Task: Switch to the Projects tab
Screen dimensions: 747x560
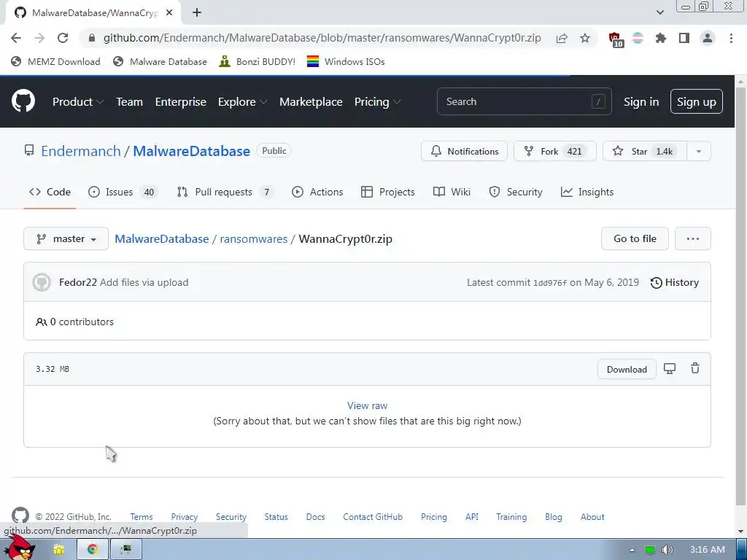Action: click(x=388, y=192)
